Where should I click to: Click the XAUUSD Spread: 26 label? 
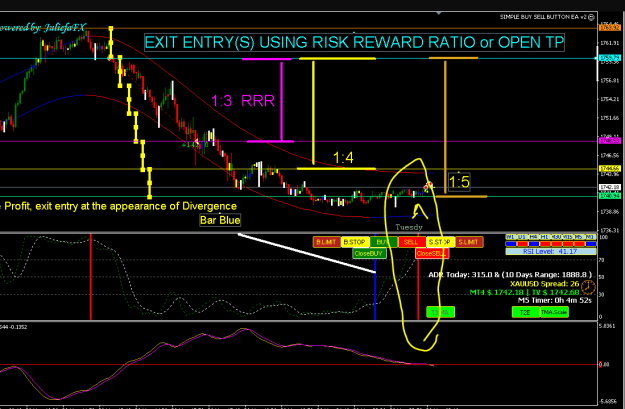(x=544, y=284)
